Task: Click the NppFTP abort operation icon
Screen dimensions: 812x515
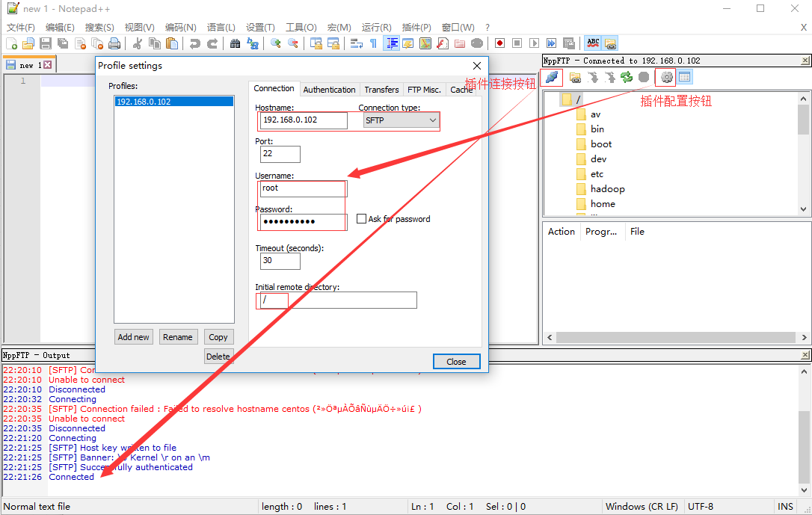Action: pyautogui.click(x=644, y=77)
